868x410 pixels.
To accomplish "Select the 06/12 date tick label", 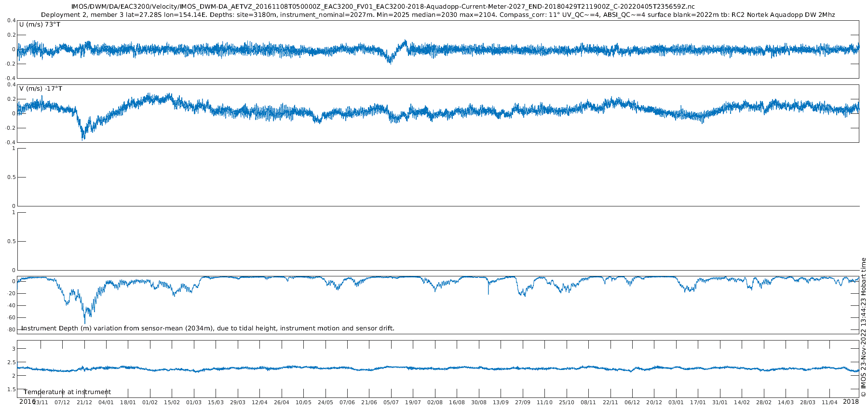I will (x=632, y=403).
